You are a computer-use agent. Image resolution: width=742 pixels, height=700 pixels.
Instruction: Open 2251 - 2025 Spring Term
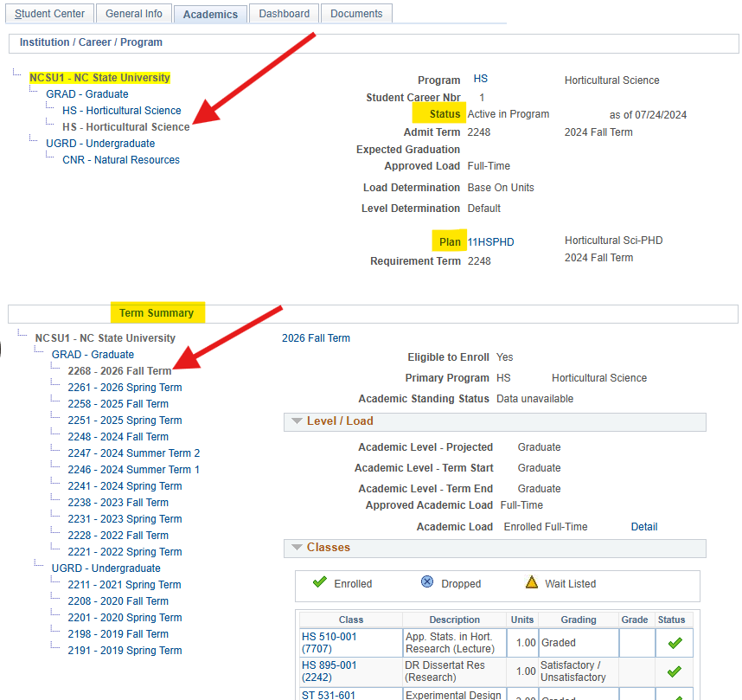coord(125,421)
